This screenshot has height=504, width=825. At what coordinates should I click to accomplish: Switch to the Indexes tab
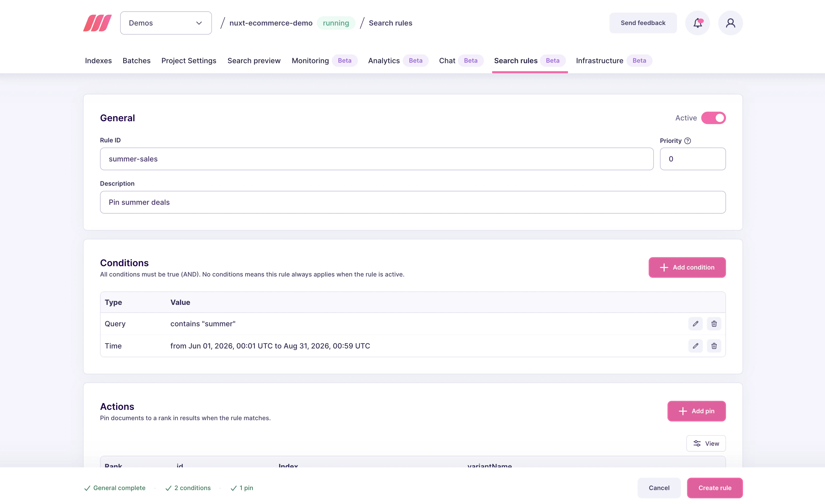[98, 61]
